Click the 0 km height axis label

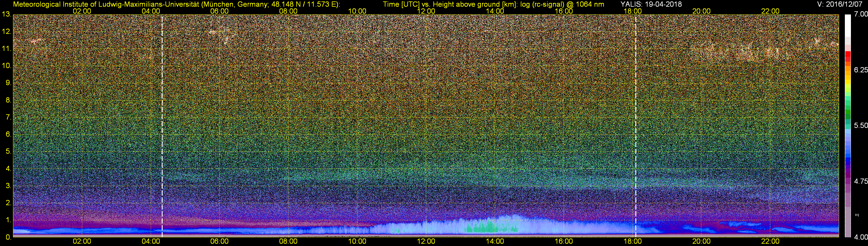click(8, 237)
